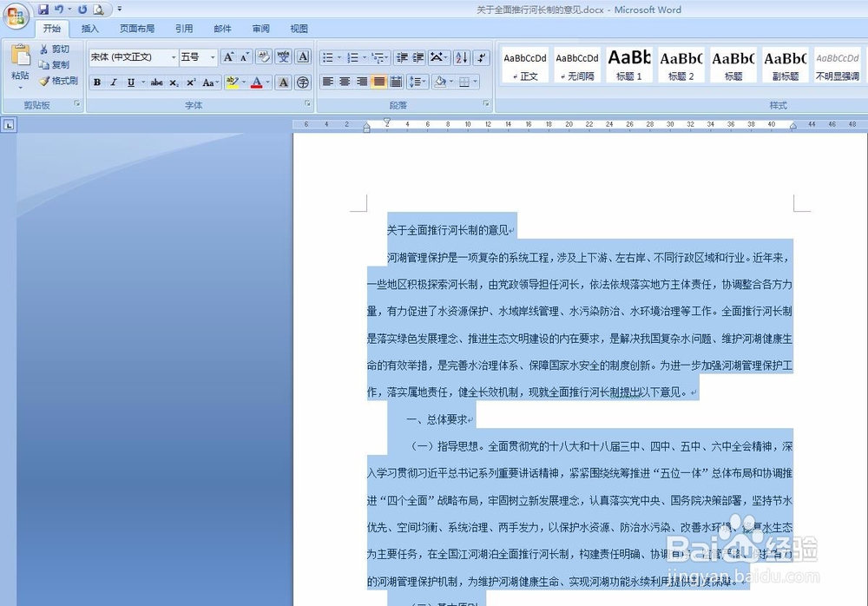Open the Customize Quick Access Toolbar menu
The image size is (868, 606).
coord(120,10)
